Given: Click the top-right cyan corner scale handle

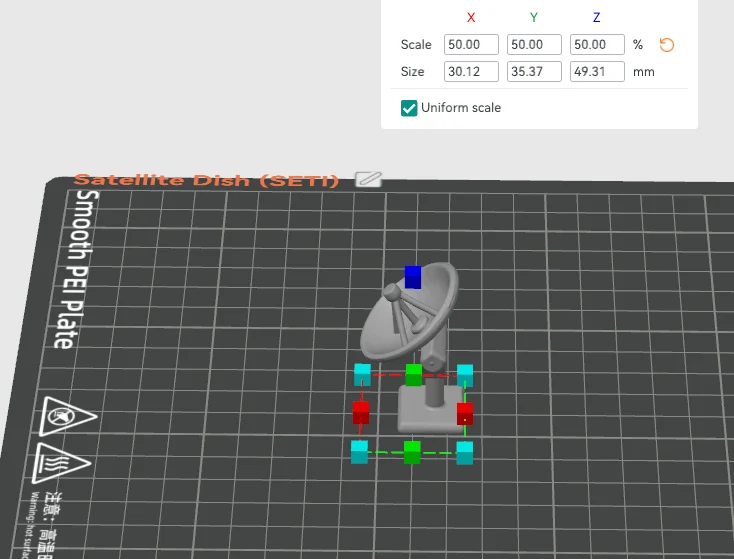Looking at the screenshot, I should (x=465, y=376).
